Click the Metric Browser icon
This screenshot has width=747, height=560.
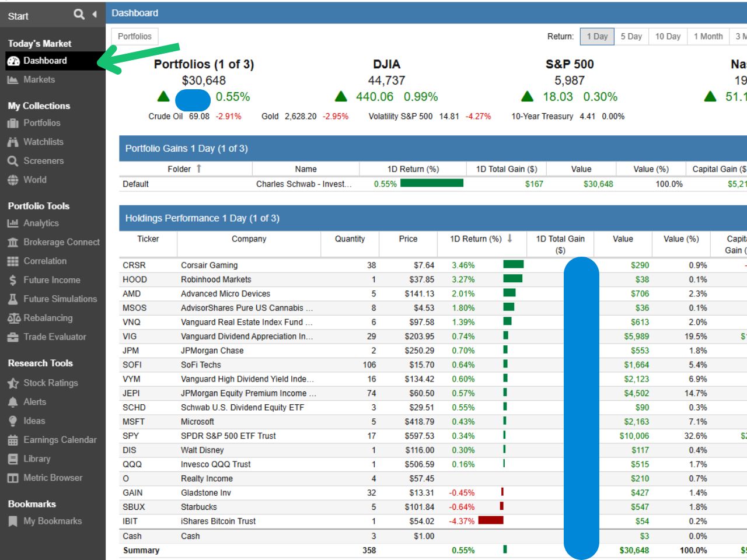pyautogui.click(x=13, y=478)
